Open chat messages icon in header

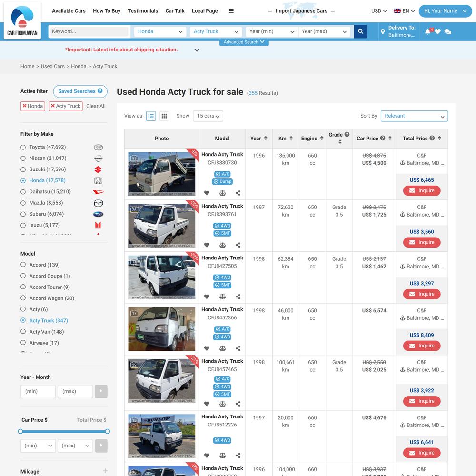tap(447, 31)
